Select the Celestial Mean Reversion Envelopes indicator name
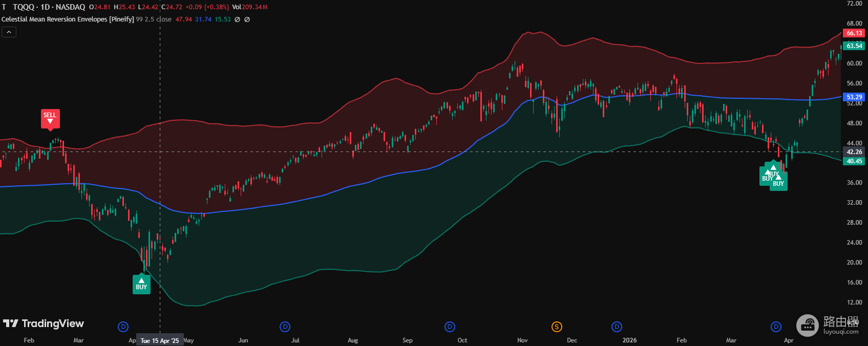The image size is (868, 346). pyautogui.click(x=68, y=19)
